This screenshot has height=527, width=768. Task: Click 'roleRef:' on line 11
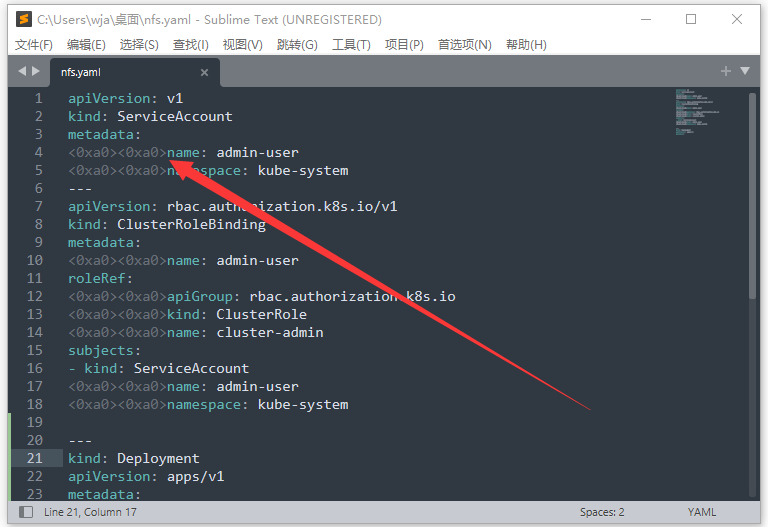pyautogui.click(x=100, y=279)
